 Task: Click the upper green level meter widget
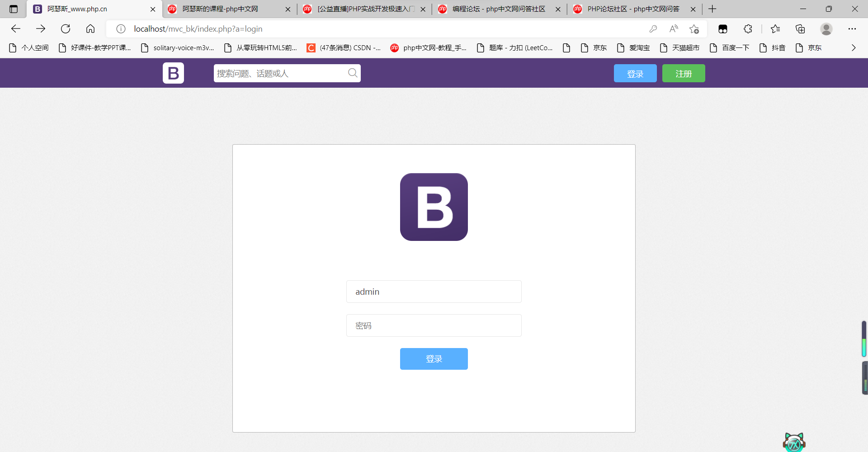pyautogui.click(x=864, y=339)
